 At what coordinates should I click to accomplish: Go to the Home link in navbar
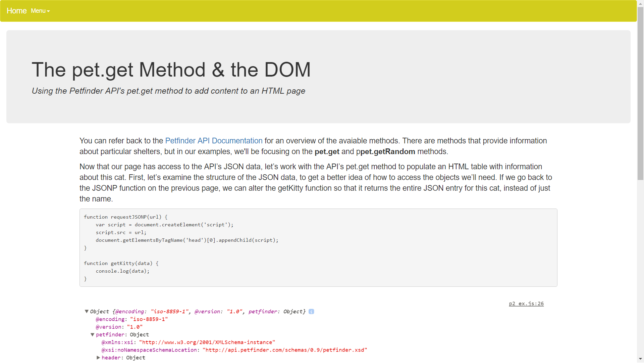tap(16, 11)
